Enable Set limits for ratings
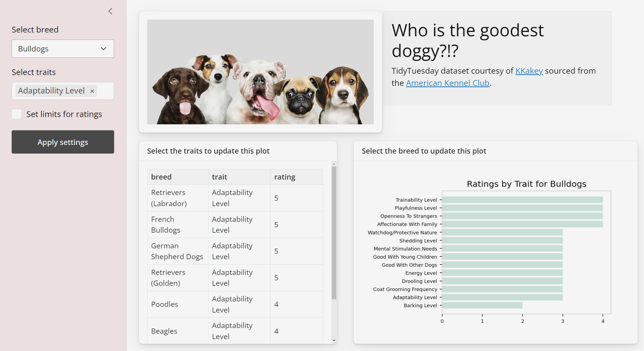This screenshot has height=351, width=644. 16,114
